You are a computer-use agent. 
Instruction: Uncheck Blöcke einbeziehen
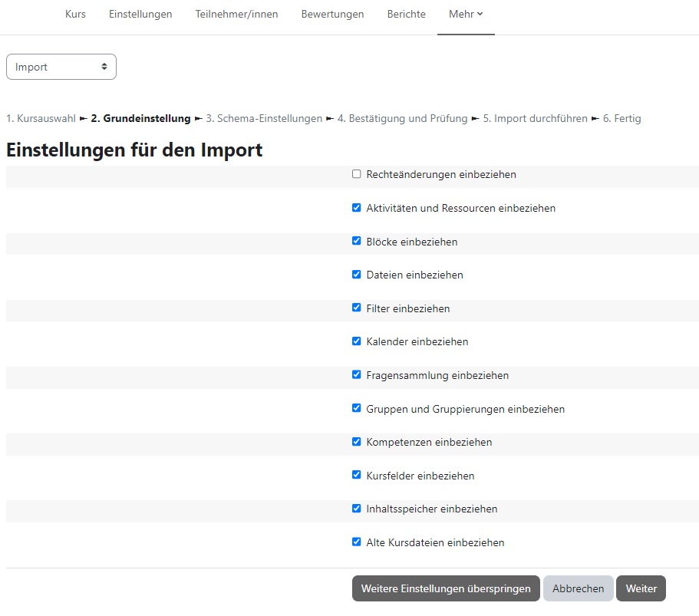click(356, 240)
